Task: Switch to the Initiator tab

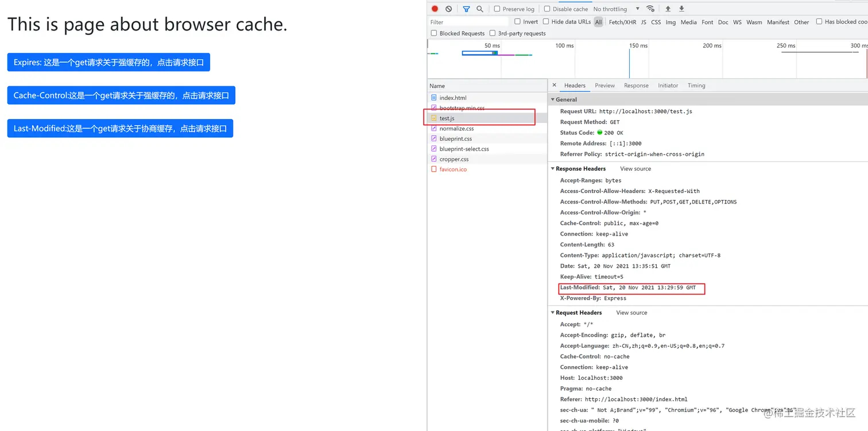Action: click(x=668, y=86)
